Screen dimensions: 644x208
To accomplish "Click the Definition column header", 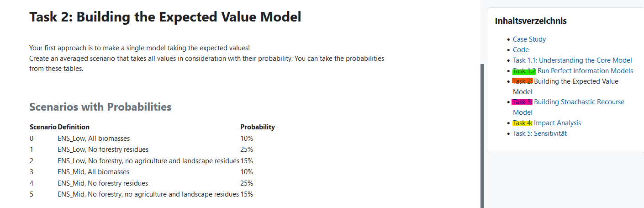I will [x=74, y=127].
